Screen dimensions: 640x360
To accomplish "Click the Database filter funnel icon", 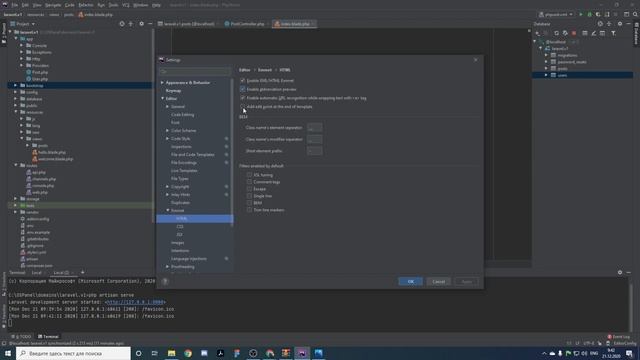I will (613, 33).
